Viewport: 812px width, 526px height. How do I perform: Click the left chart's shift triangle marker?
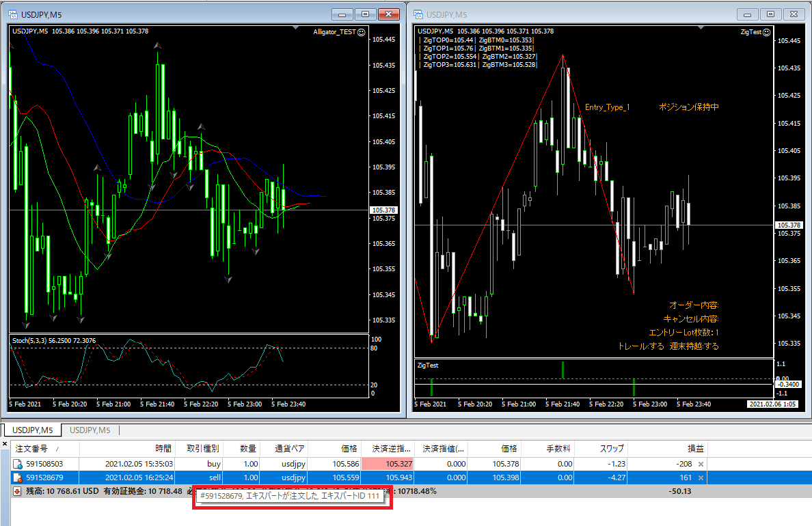click(295, 28)
